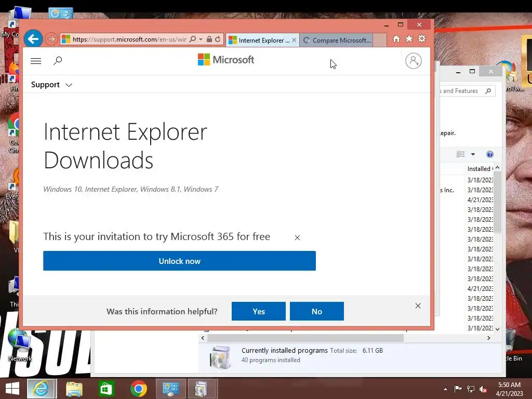Click search box in Programs and Features window

467,91
